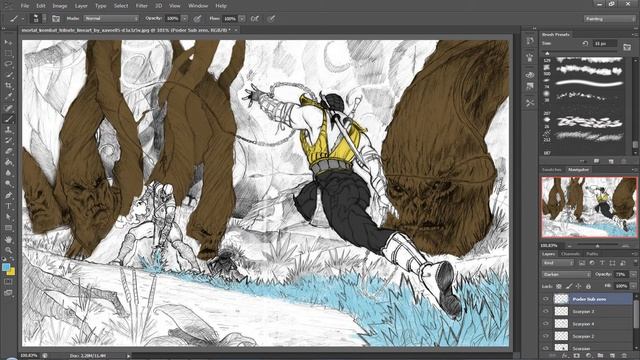
Task: Open the Painting workspace switcher
Action: 609,19
